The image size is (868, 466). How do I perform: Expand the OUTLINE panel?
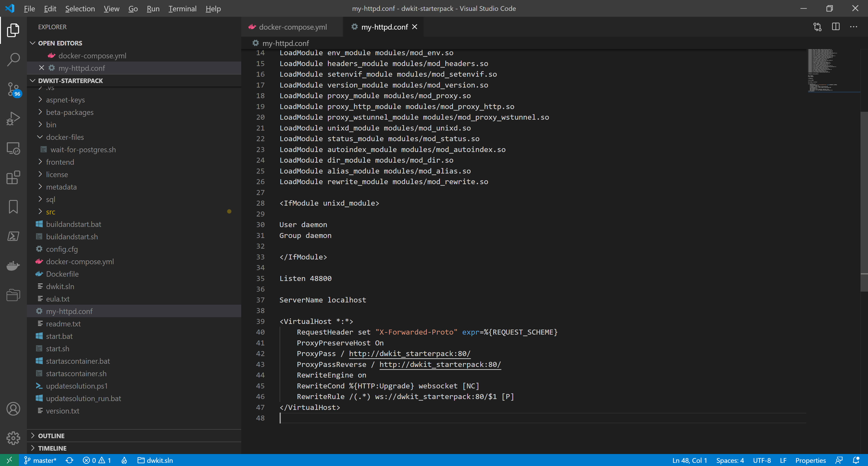pyautogui.click(x=51, y=436)
